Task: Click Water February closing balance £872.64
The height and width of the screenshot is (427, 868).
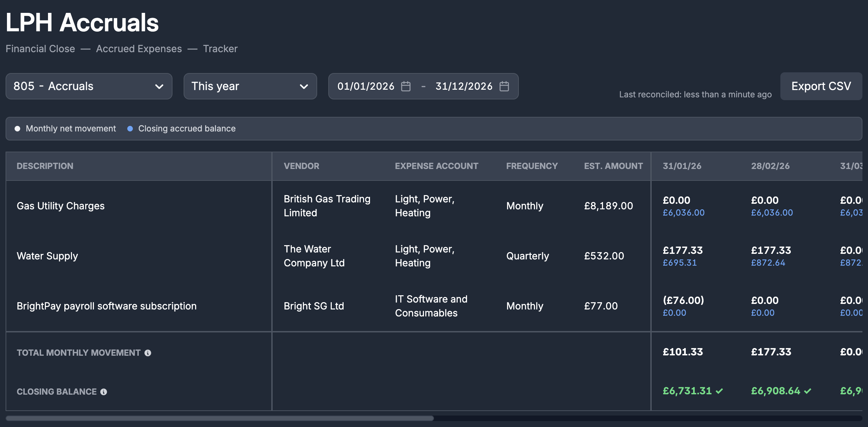Action: click(768, 263)
